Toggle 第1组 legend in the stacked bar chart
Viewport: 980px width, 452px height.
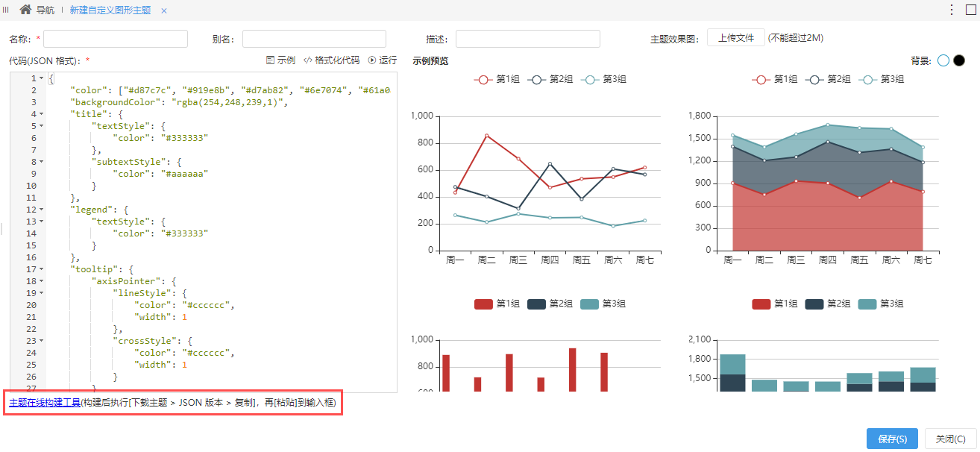click(x=774, y=304)
